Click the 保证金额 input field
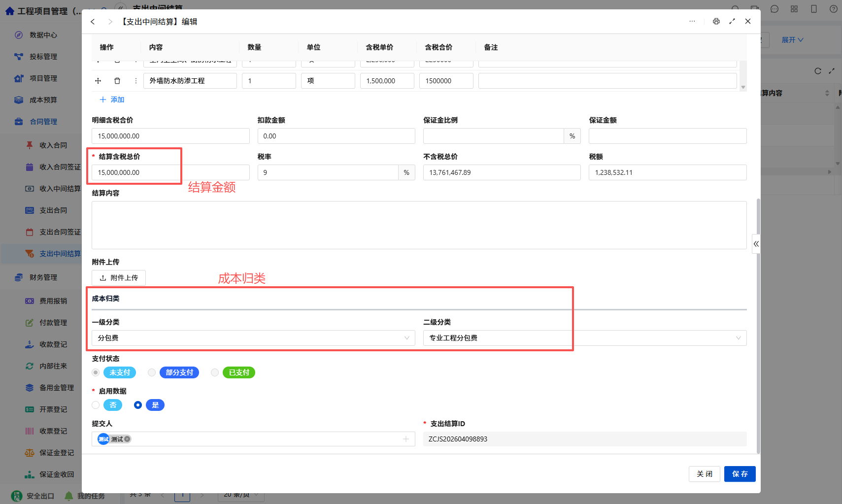 click(668, 136)
